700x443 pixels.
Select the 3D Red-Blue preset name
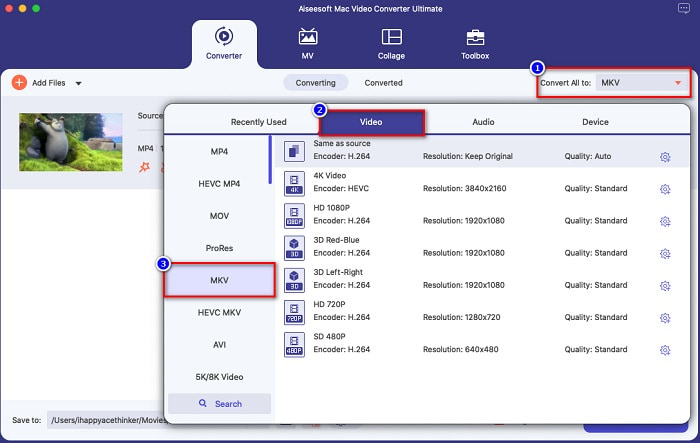[x=336, y=240]
